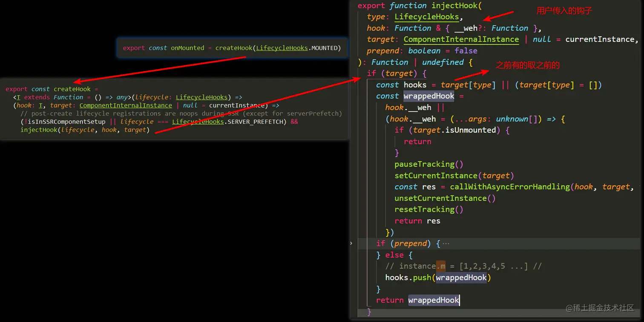Click wrappedHook in the final return statement
This screenshot has width=644, height=322.
pyautogui.click(x=434, y=300)
